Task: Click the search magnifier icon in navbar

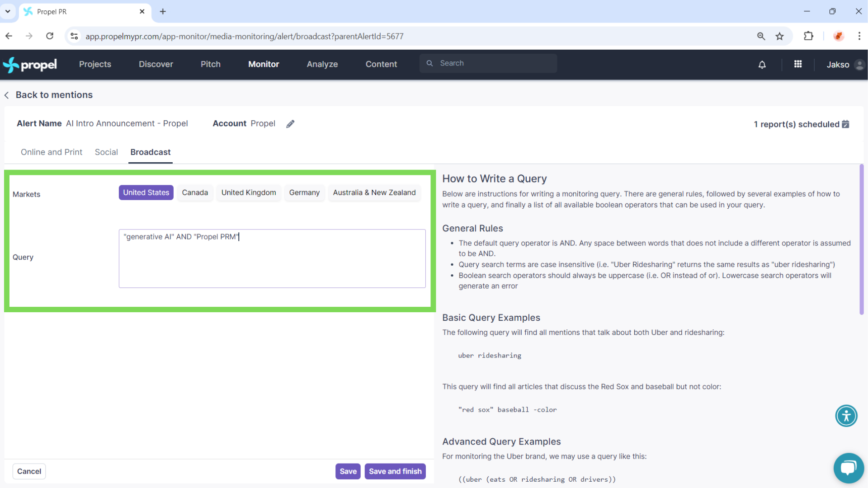Action: point(429,63)
